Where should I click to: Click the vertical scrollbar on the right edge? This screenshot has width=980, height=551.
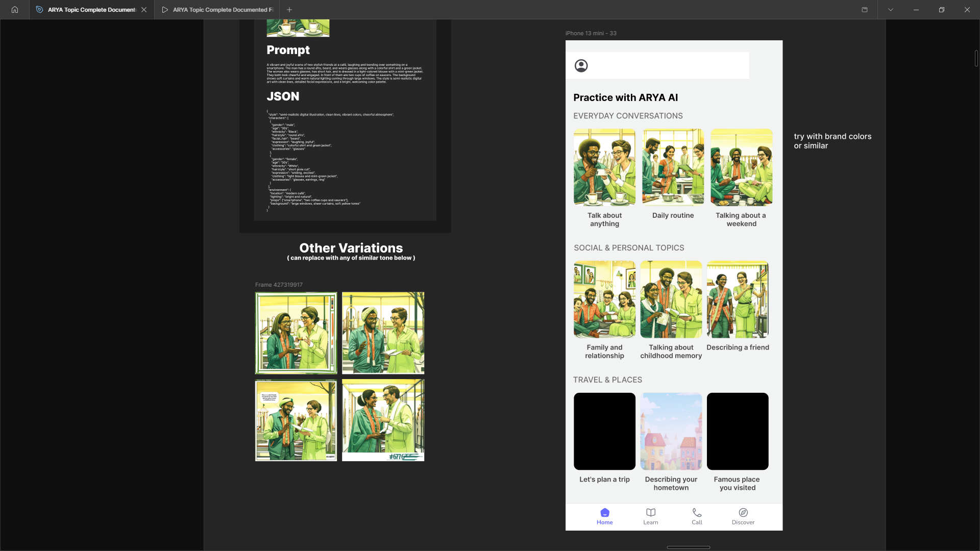coord(976,59)
